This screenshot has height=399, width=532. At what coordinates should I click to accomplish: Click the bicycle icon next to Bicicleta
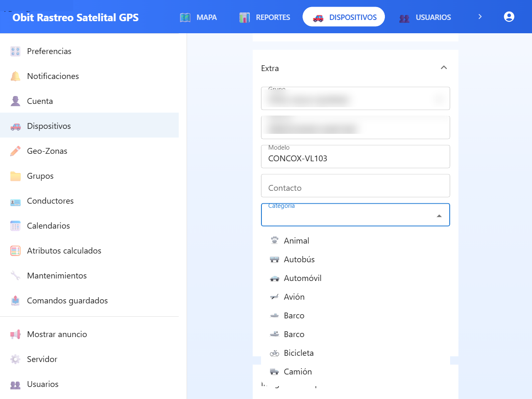tap(274, 353)
